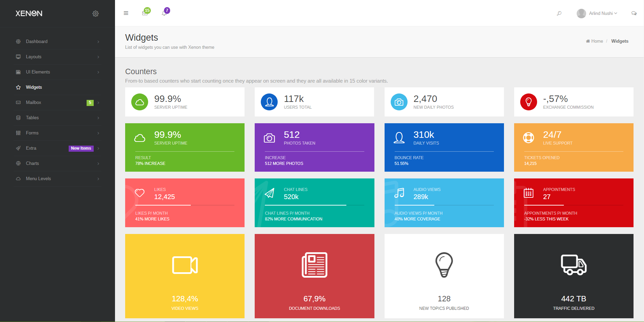This screenshot has width=644, height=322.
Task: Expand the Dashboard menu chevron
Action: pos(98,42)
